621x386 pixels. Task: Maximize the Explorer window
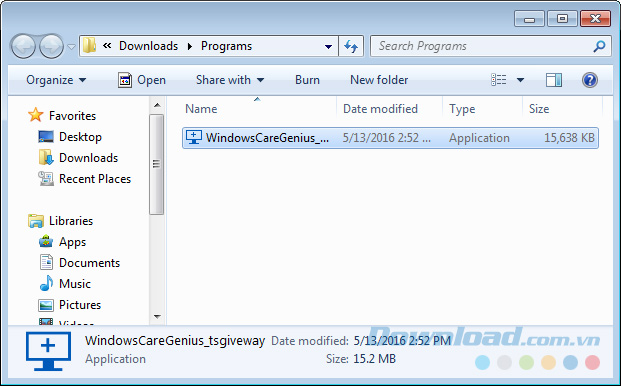pos(562,19)
